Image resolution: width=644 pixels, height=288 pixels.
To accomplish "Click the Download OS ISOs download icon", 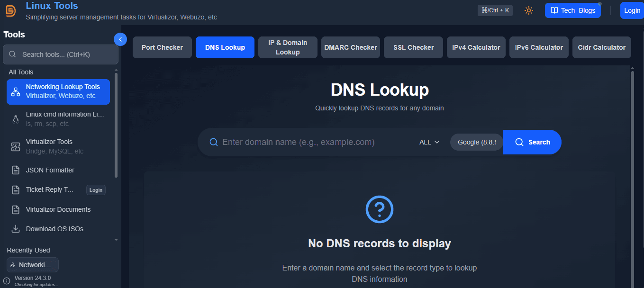I will pyautogui.click(x=16, y=229).
